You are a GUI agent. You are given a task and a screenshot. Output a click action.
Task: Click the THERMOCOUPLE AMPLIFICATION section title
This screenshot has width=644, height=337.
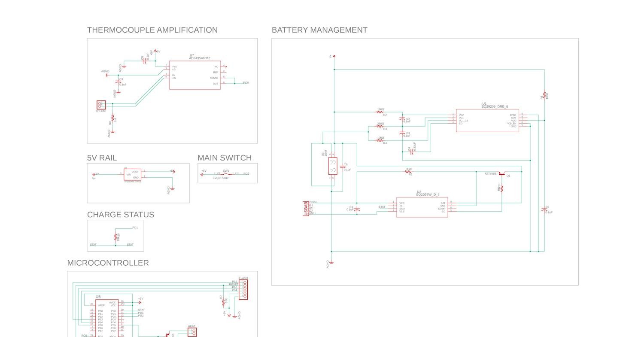pyautogui.click(x=152, y=30)
